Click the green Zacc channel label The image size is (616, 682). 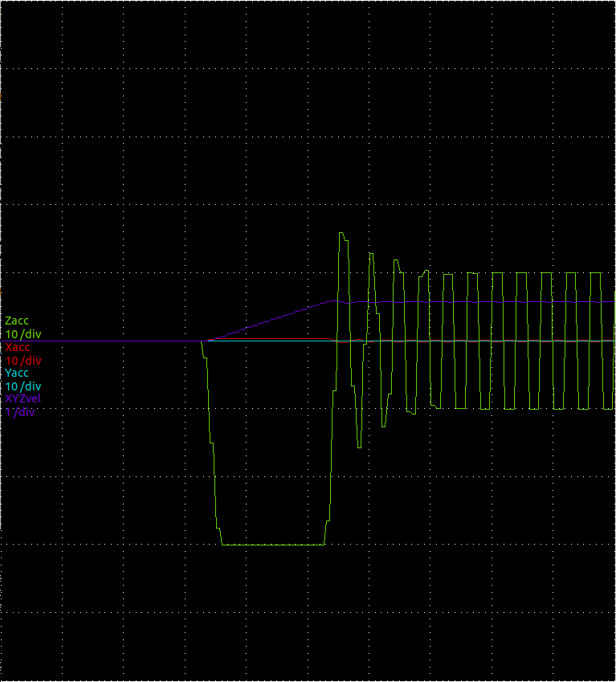17,321
